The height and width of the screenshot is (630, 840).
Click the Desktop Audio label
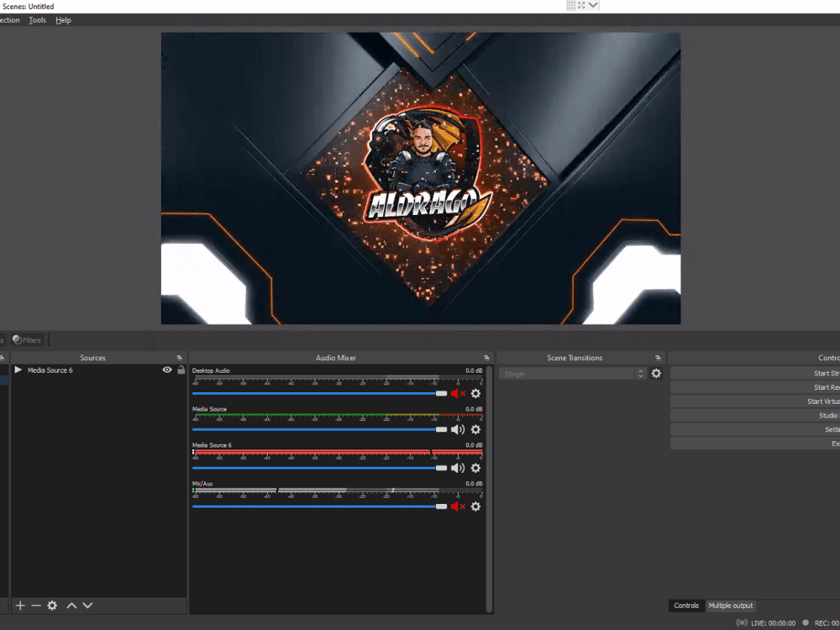tap(211, 370)
